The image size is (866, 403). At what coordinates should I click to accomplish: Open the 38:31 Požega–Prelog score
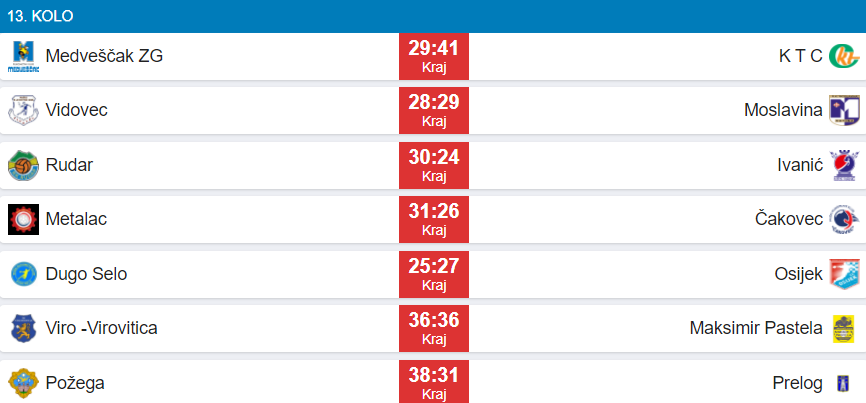(433, 382)
